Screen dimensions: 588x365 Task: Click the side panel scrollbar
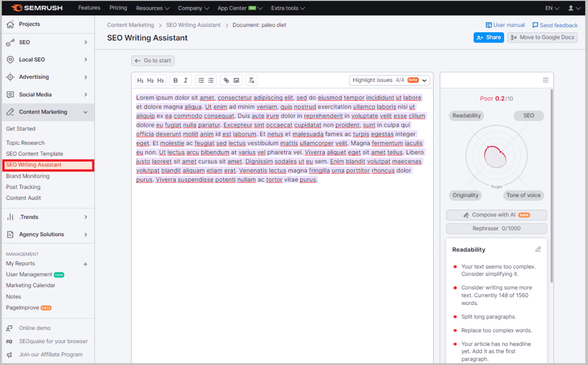(551, 185)
